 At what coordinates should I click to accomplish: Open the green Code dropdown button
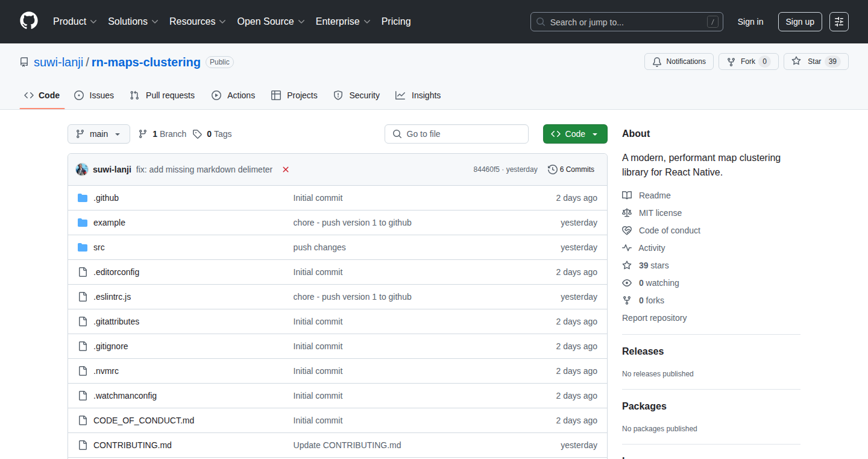(575, 134)
